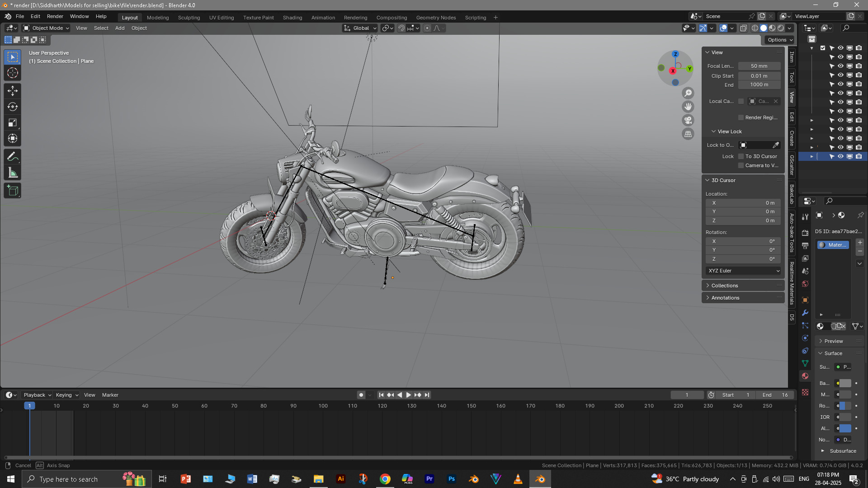
Task: Hide the selected outliner row's eye icon
Action: (x=840, y=156)
